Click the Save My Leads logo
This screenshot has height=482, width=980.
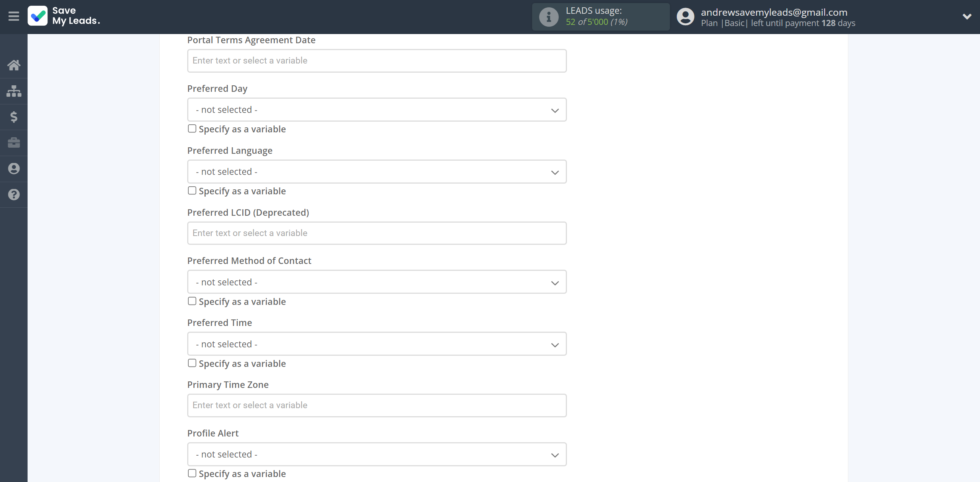click(64, 16)
